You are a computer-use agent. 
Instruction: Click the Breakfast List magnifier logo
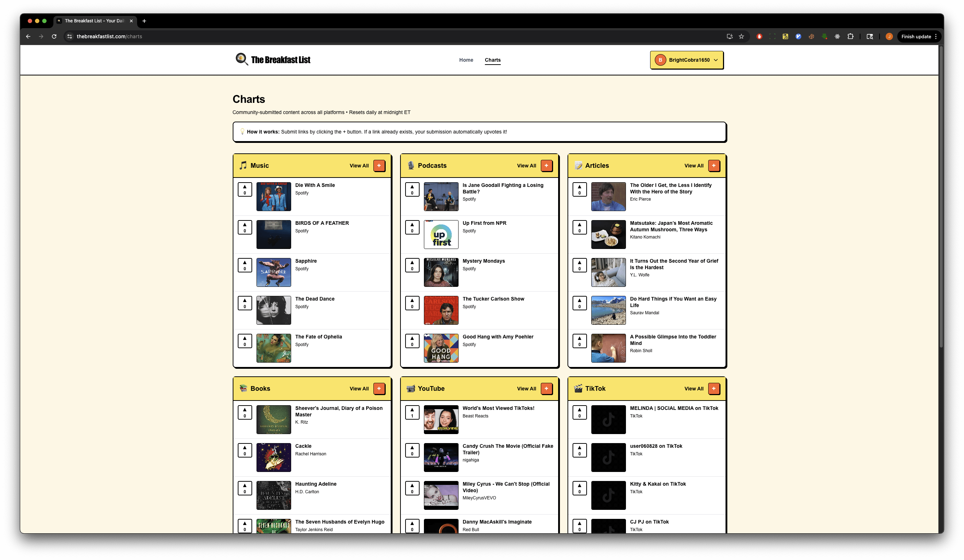click(x=242, y=59)
